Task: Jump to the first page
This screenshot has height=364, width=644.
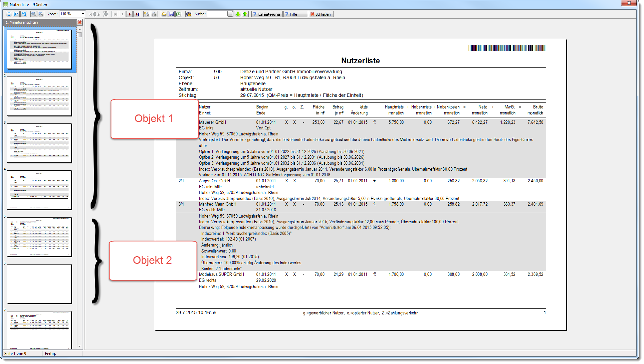Action: pyautogui.click(x=115, y=14)
